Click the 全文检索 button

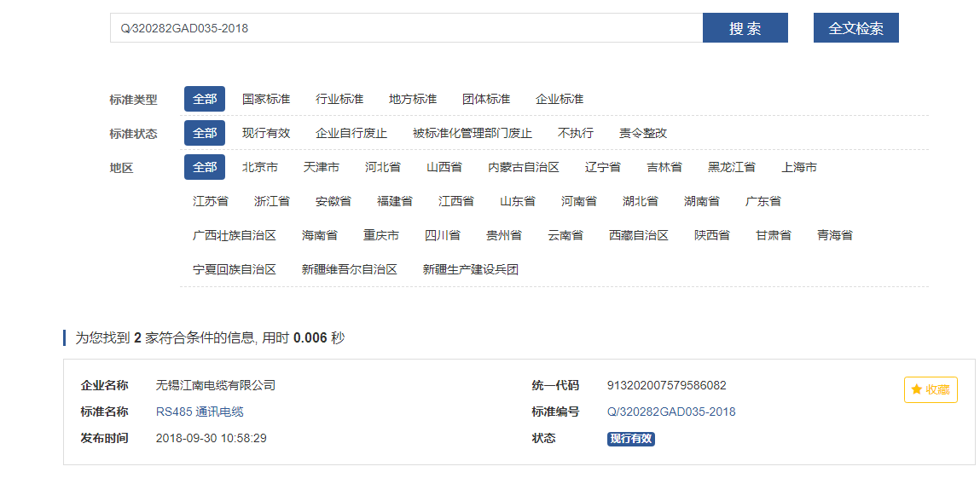click(855, 28)
